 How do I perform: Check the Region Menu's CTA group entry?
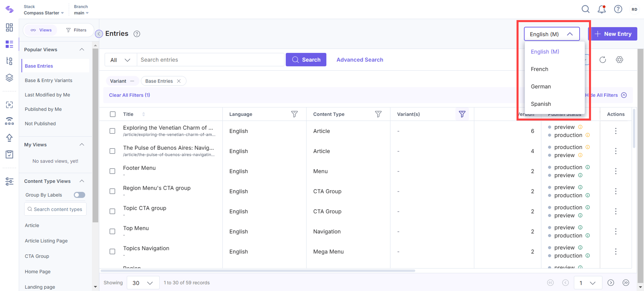pyautogui.click(x=113, y=191)
